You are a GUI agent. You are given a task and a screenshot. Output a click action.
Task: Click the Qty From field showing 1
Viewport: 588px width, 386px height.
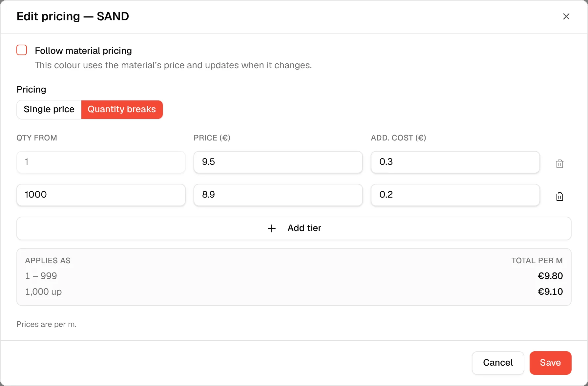pyautogui.click(x=101, y=162)
